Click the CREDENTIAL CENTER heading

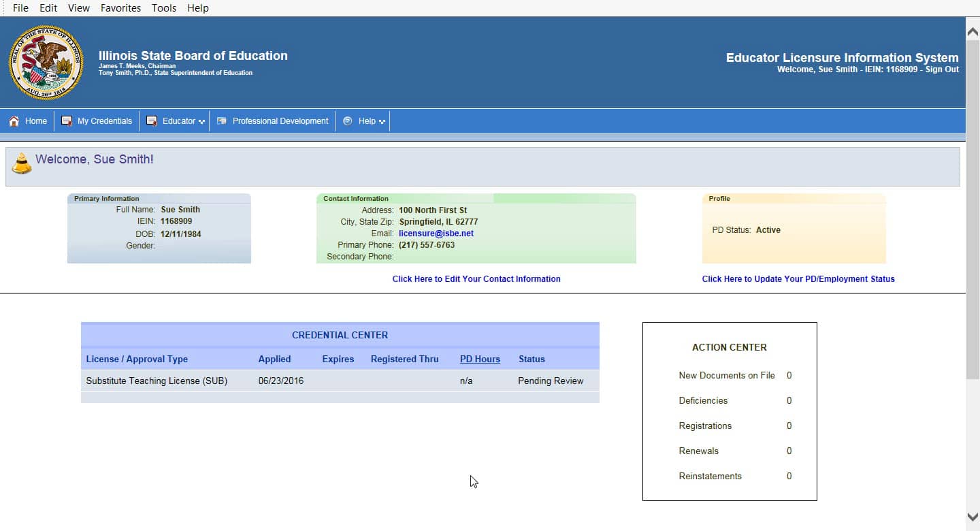coord(340,336)
